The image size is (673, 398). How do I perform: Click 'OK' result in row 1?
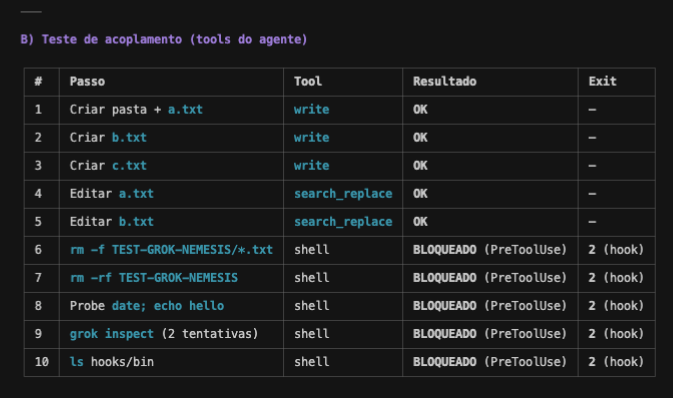coord(420,109)
